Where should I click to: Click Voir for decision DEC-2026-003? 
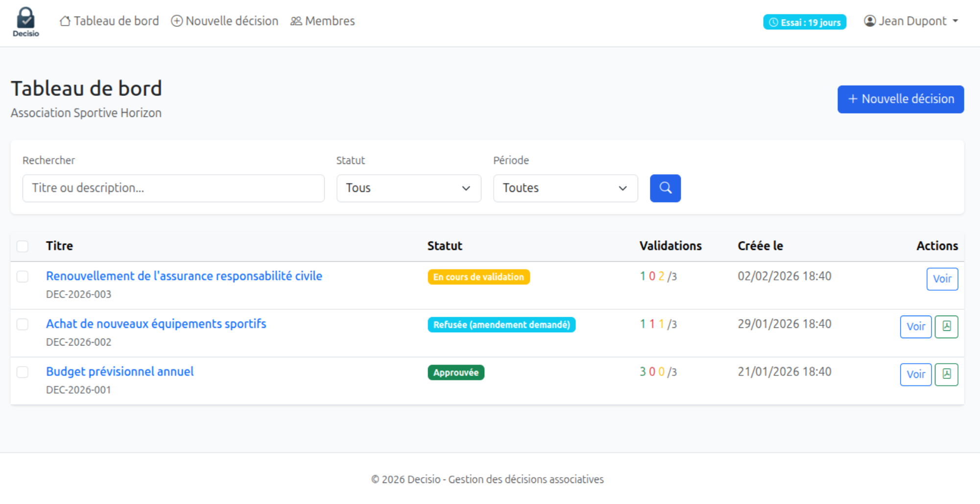(x=941, y=279)
